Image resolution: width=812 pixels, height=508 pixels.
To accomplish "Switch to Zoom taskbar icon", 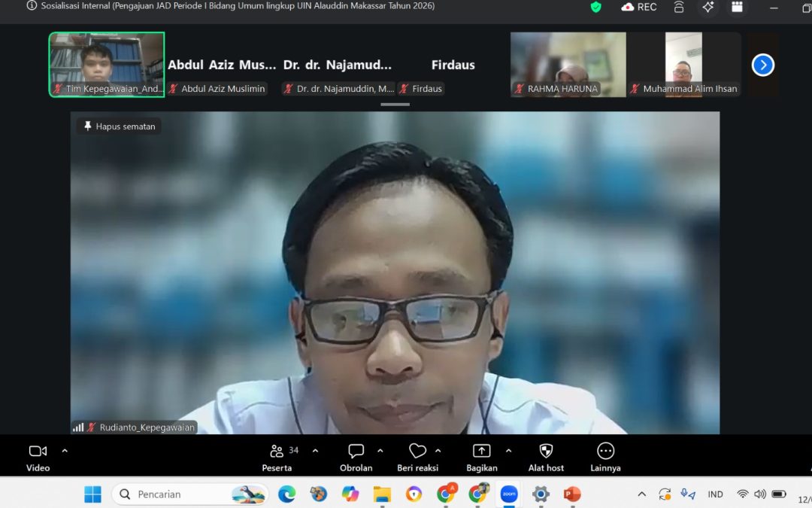I will 508,494.
